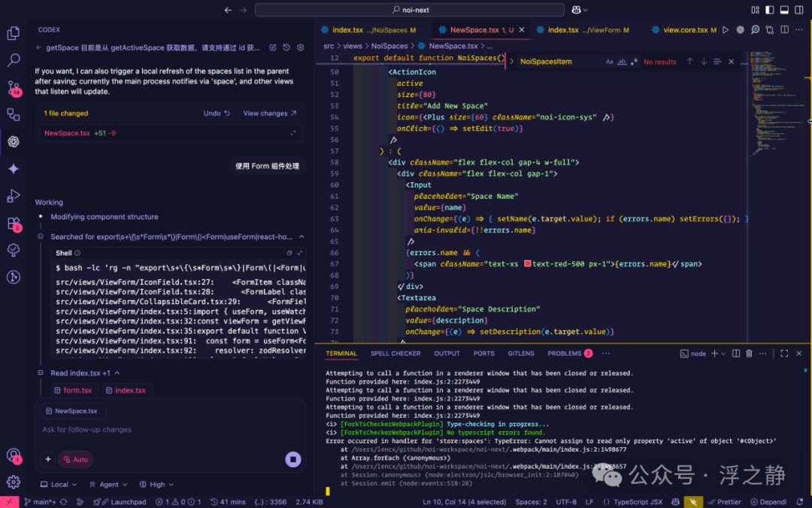Screen dimensions: 812x508
Task: Open the Explorer view in the activity bar
Action: pyautogui.click(x=14, y=33)
